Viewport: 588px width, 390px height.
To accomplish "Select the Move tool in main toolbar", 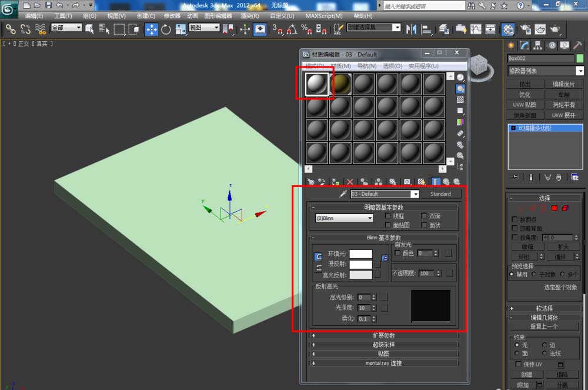I will coord(151,29).
